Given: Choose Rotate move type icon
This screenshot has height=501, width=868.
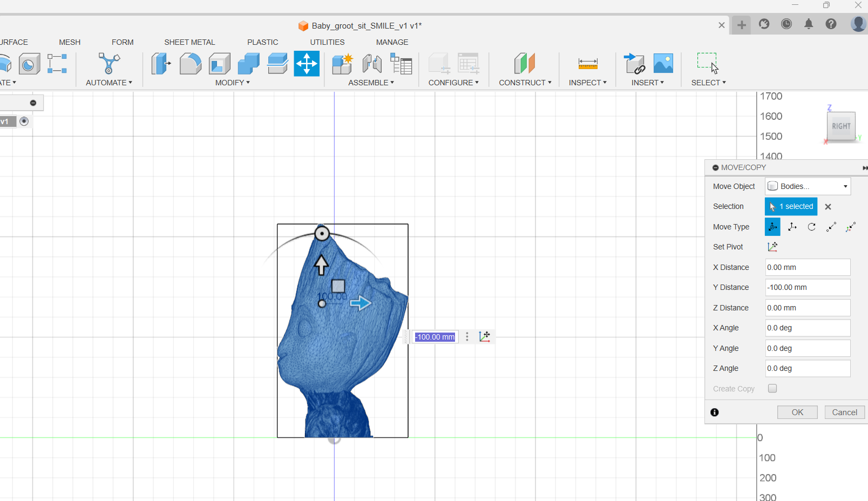Looking at the screenshot, I should pyautogui.click(x=812, y=227).
